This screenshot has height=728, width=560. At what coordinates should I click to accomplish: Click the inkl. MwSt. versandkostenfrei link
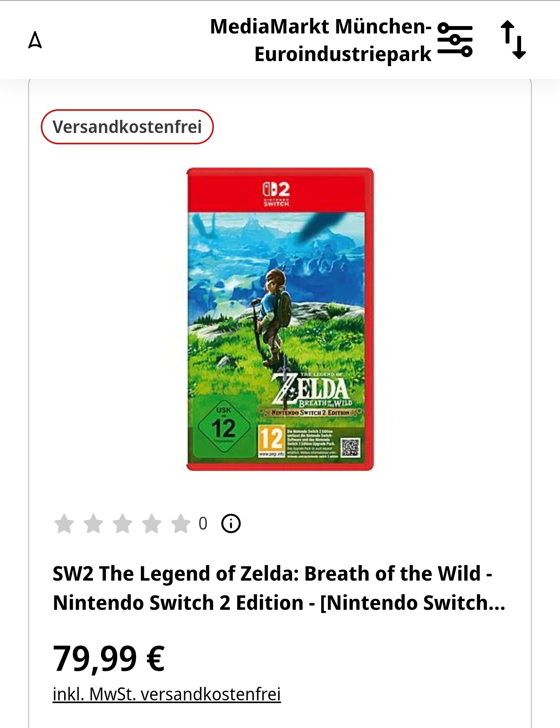click(x=166, y=694)
